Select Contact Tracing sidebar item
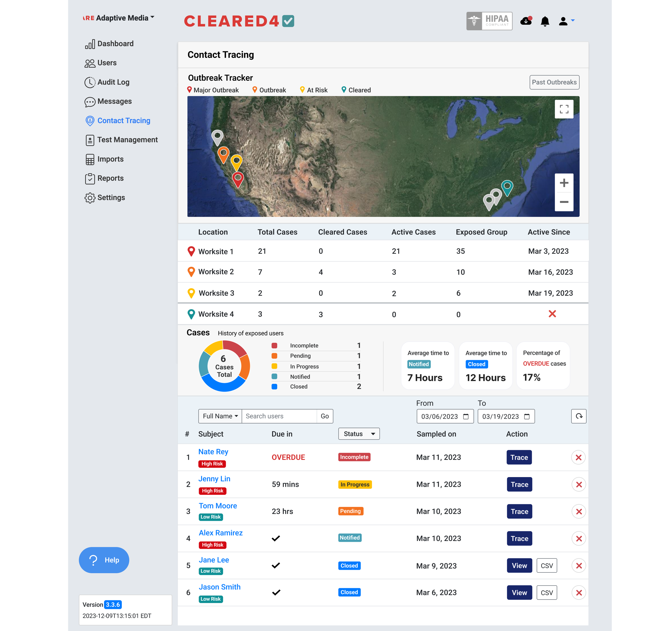672x631 pixels. 118,121
